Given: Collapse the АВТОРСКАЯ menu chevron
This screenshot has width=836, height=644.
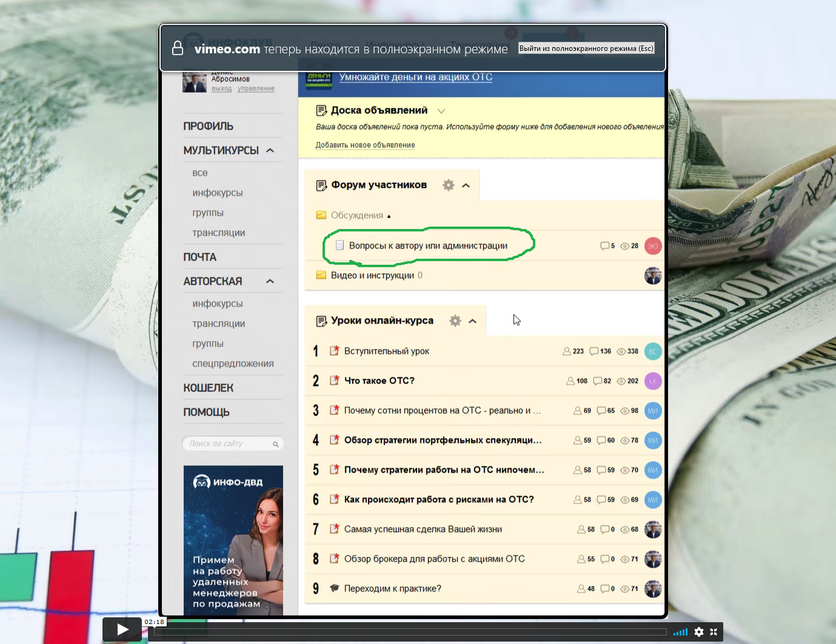Looking at the screenshot, I should click(270, 281).
